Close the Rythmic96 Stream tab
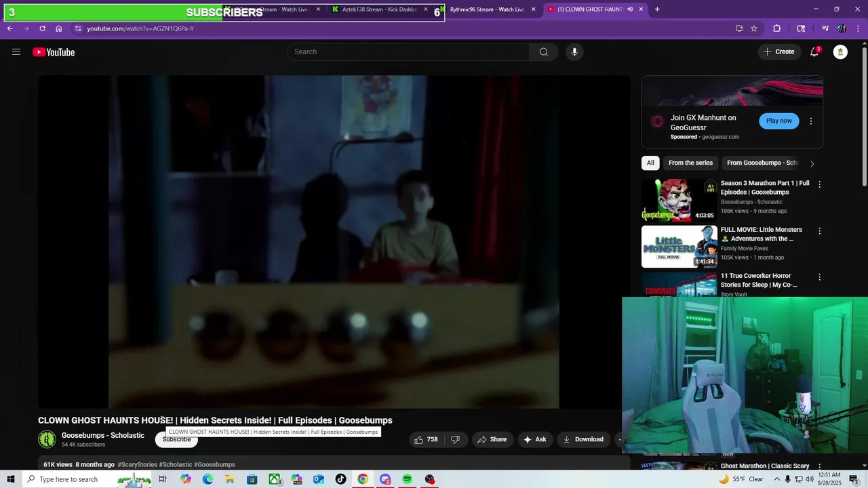 [x=533, y=9]
